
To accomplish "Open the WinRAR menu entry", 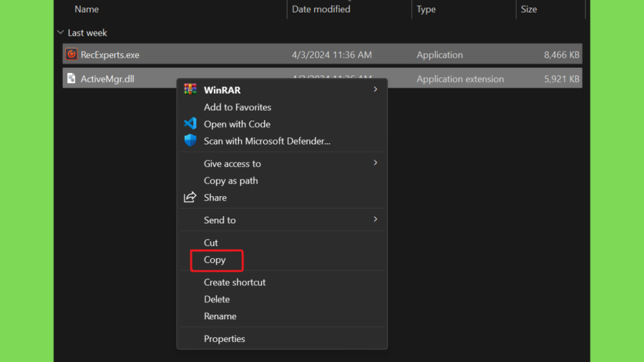I will (x=282, y=89).
